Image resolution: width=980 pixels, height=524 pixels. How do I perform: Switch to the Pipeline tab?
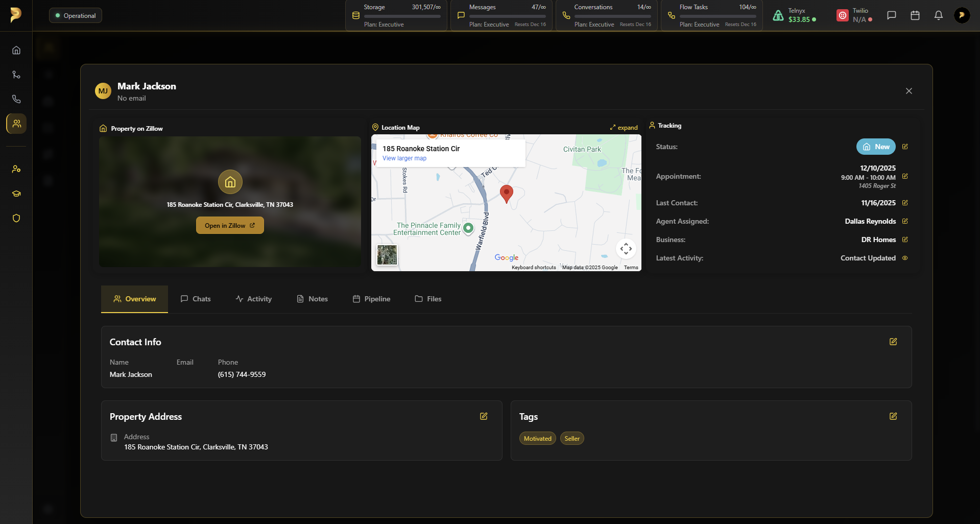372,299
